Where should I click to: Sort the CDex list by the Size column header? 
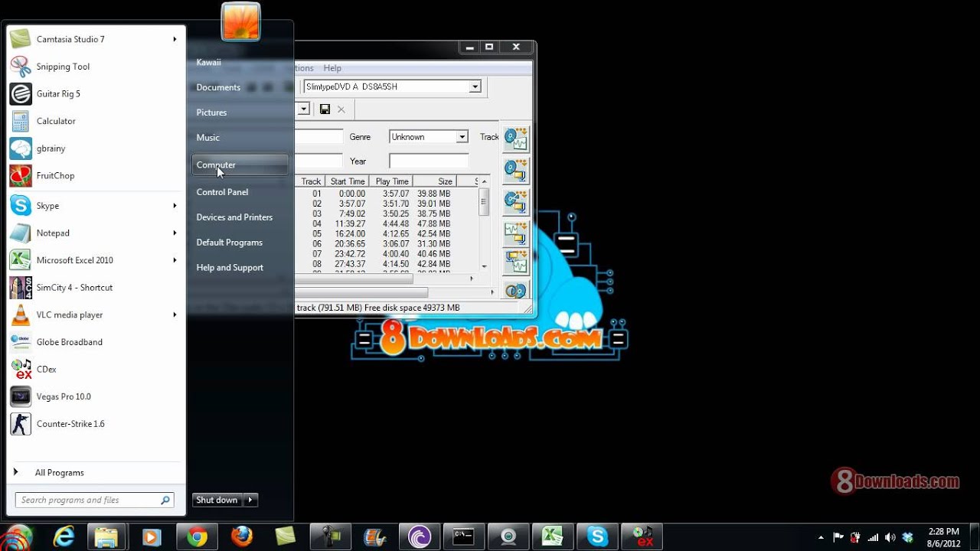[435, 181]
